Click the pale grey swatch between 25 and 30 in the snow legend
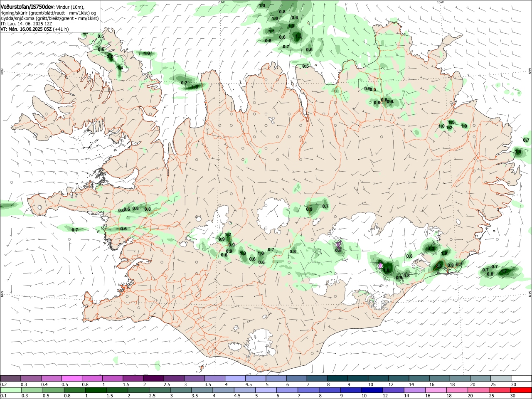 tap(501, 378)
